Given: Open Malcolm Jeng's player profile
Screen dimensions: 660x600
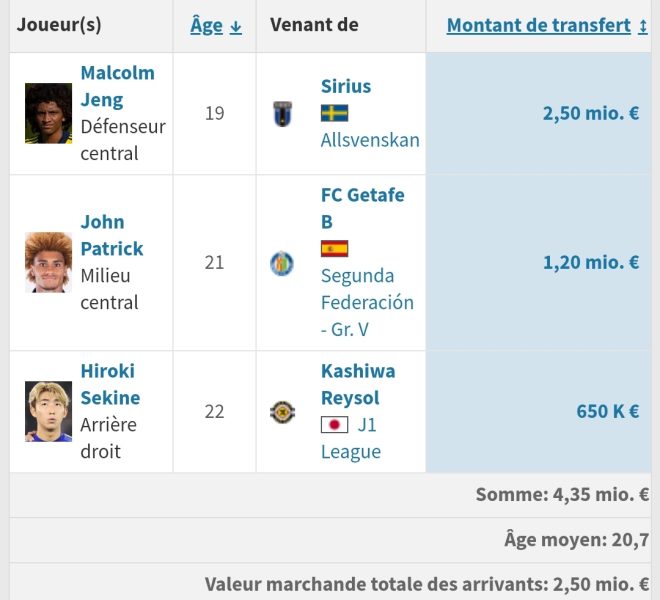Looking at the screenshot, I should coord(117,86).
